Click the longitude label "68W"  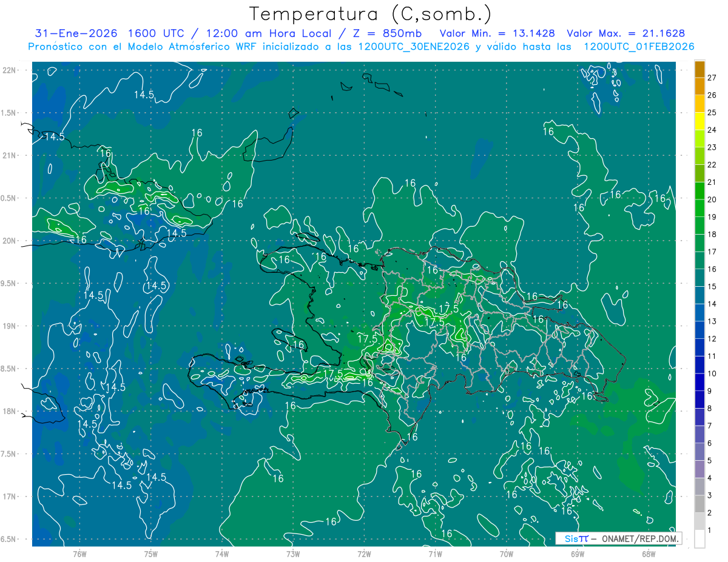coord(648,554)
